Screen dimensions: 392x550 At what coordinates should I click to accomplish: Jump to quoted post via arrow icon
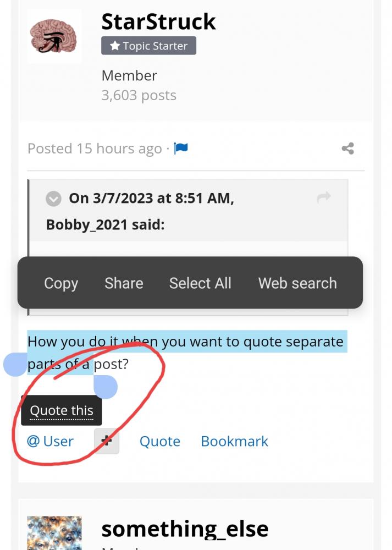(x=324, y=197)
